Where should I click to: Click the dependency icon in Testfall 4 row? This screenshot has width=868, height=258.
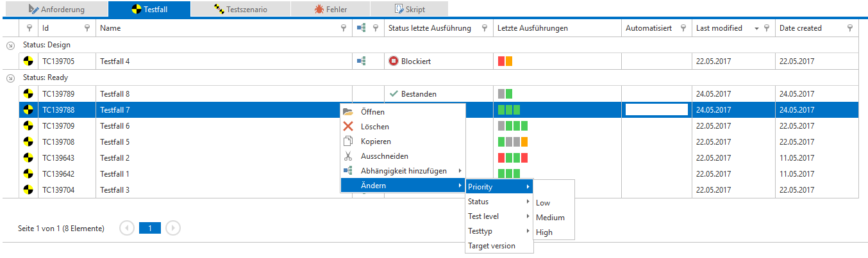click(361, 61)
